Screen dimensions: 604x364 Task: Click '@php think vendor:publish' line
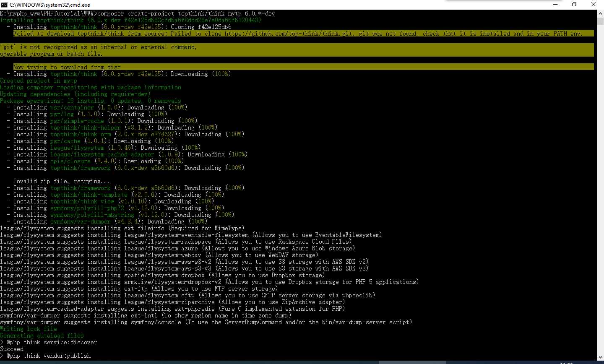[x=45, y=356]
